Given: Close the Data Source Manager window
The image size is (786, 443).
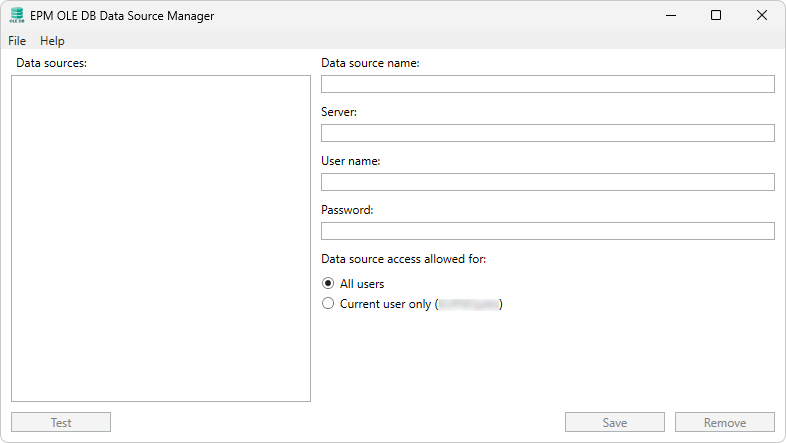Looking at the screenshot, I should 761,16.
